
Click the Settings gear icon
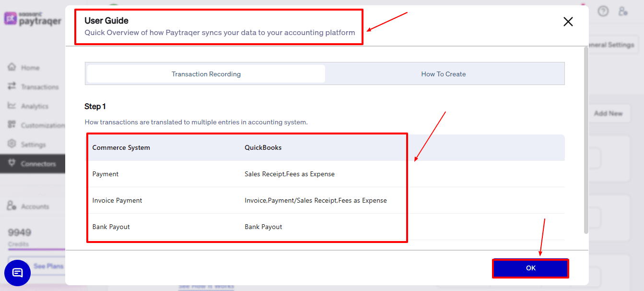pyautogui.click(x=12, y=144)
